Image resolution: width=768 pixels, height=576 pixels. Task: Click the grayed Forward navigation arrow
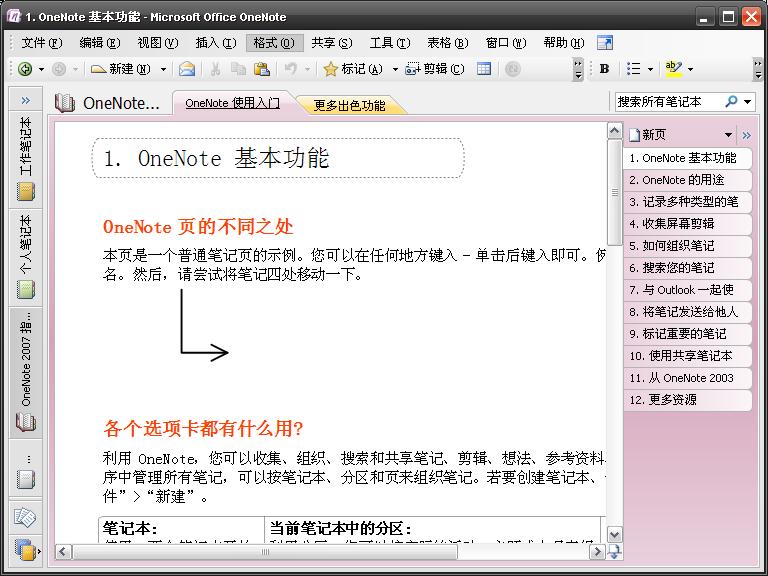(x=59, y=69)
